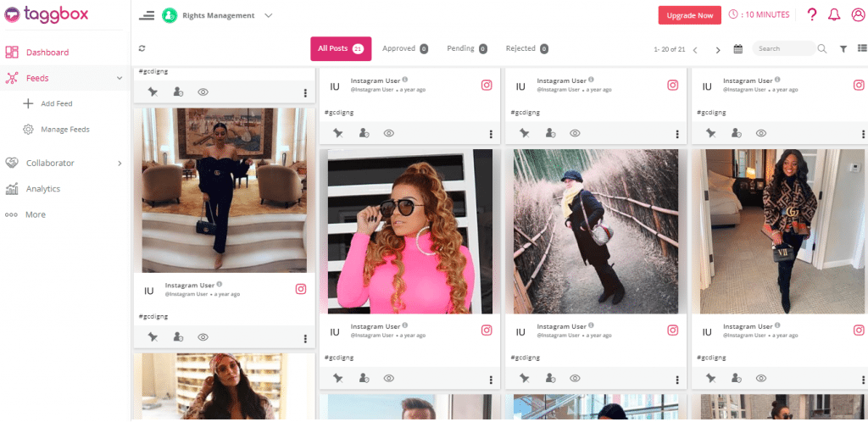Toggle visibility eye on black dress post

tap(203, 337)
